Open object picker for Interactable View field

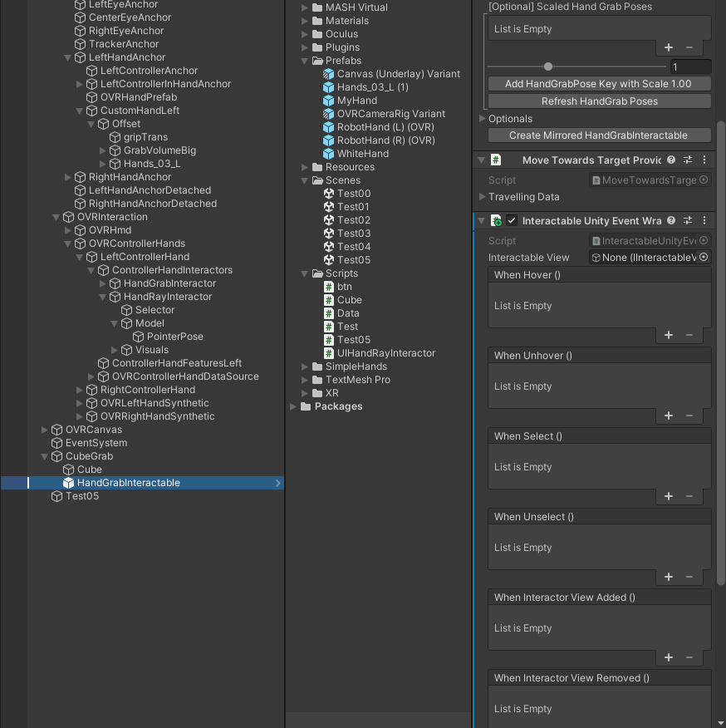704,258
